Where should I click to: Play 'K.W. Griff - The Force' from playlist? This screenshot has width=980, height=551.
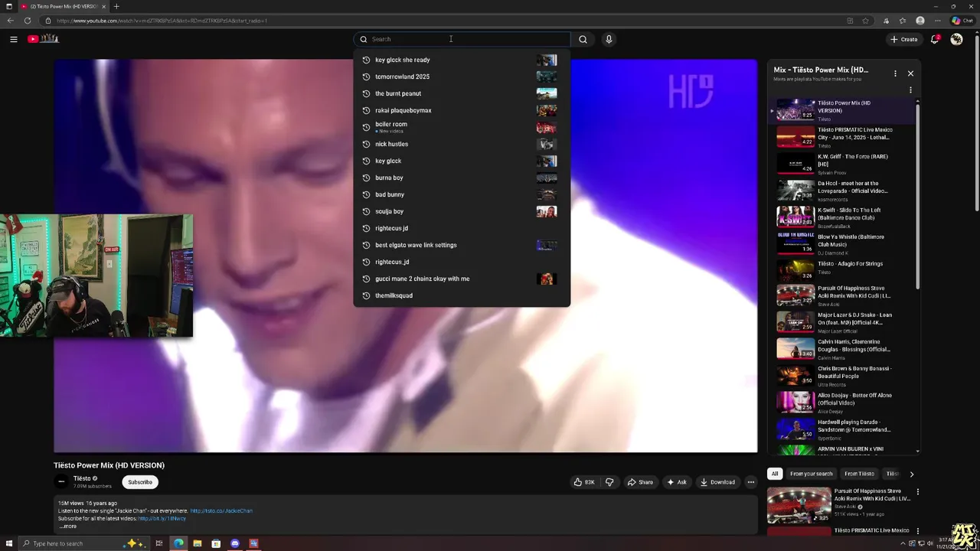pyautogui.click(x=842, y=164)
